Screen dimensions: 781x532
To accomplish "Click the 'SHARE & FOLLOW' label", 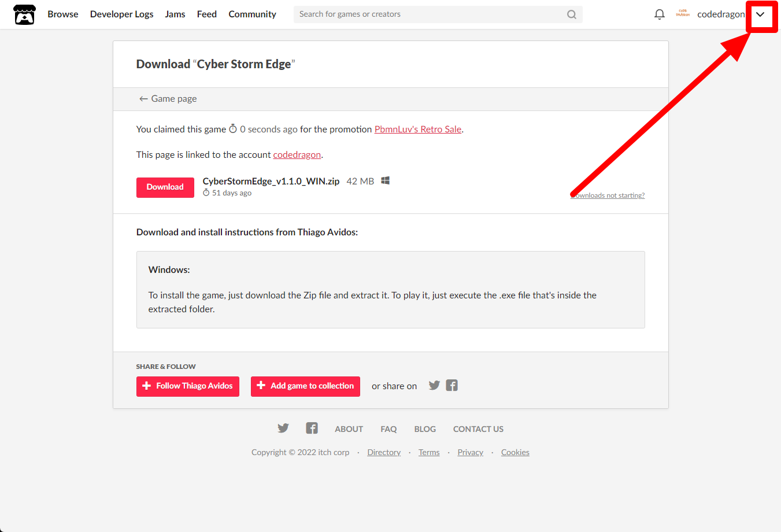I will [x=166, y=367].
